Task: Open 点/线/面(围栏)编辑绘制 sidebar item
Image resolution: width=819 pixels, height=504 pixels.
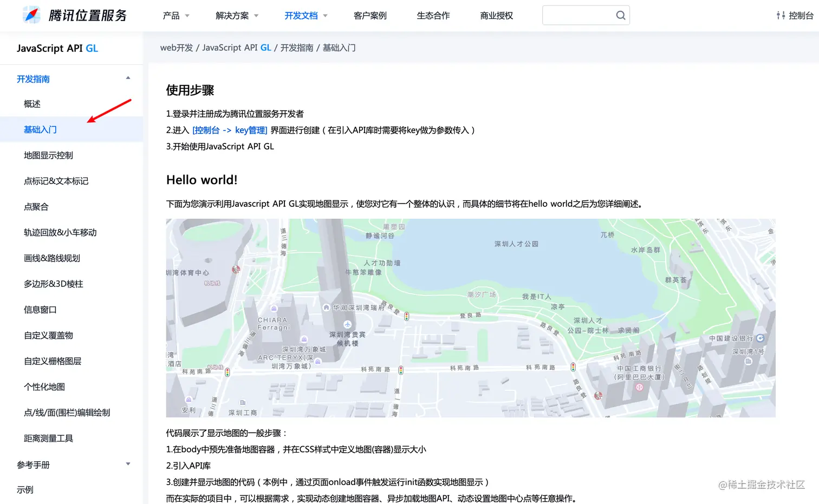Action: click(x=67, y=413)
